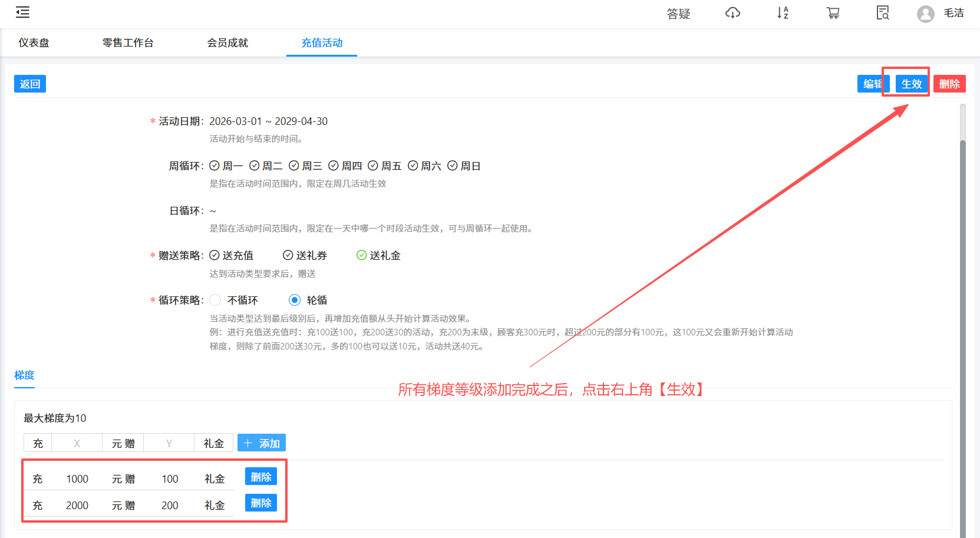Click the document search icon

(x=882, y=13)
